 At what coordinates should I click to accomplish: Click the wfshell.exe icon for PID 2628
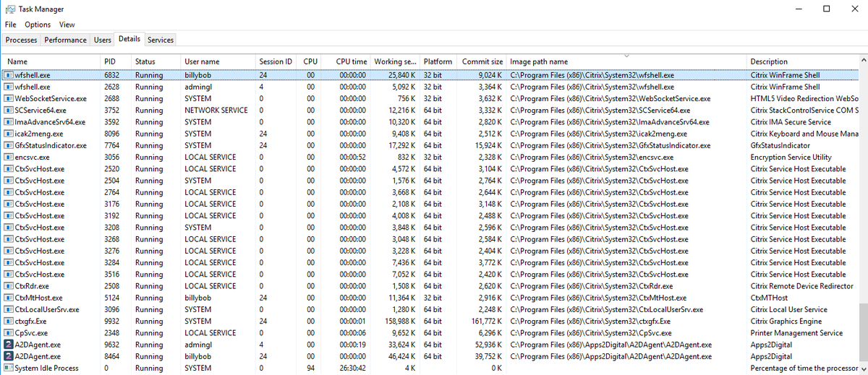(x=9, y=87)
